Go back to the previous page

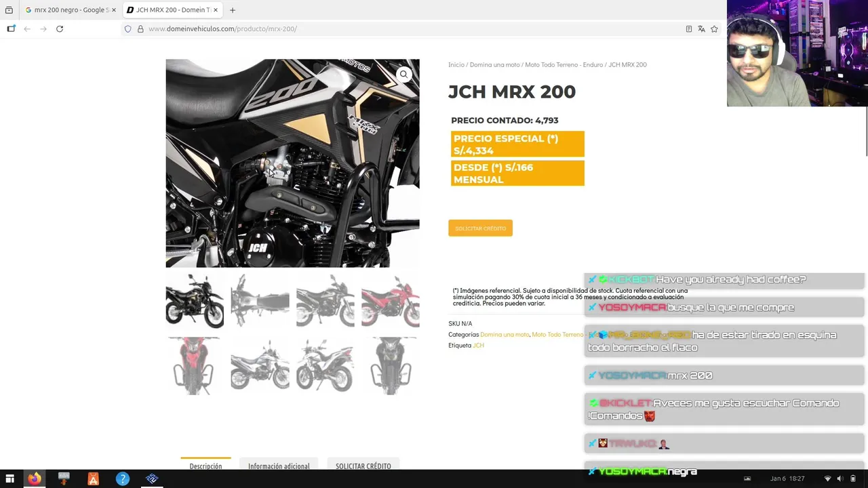click(27, 28)
